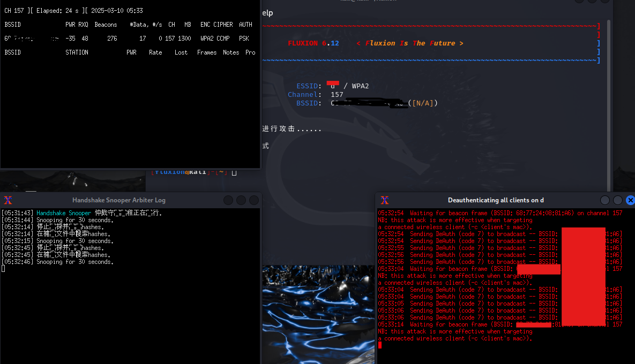Click the Frames column header
The width and height of the screenshot is (635, 364).
[x=207, y=52]
